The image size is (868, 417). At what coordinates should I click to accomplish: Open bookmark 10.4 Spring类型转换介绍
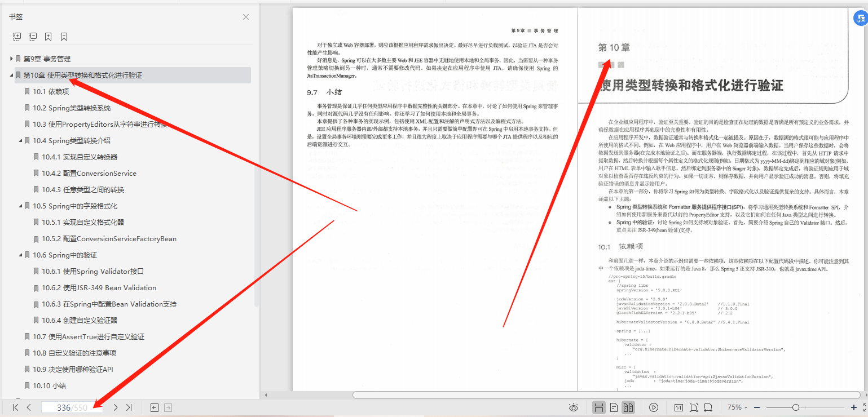click(72, 140)
